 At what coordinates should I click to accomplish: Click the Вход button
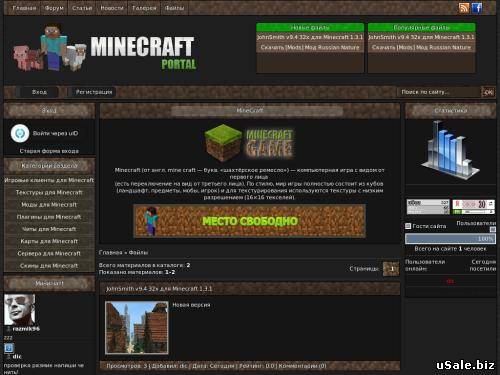point(39,92)
